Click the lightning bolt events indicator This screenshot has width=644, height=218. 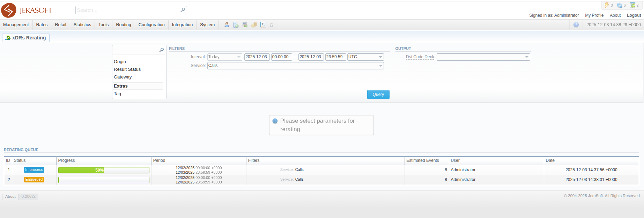pos(607,5)
